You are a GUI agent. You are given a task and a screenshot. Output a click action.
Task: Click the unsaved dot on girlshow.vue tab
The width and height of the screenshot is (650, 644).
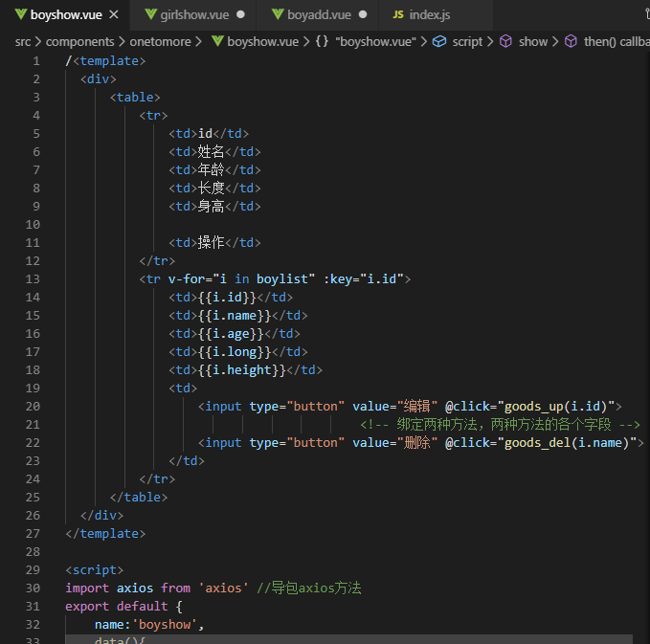(x=239, y=15)
